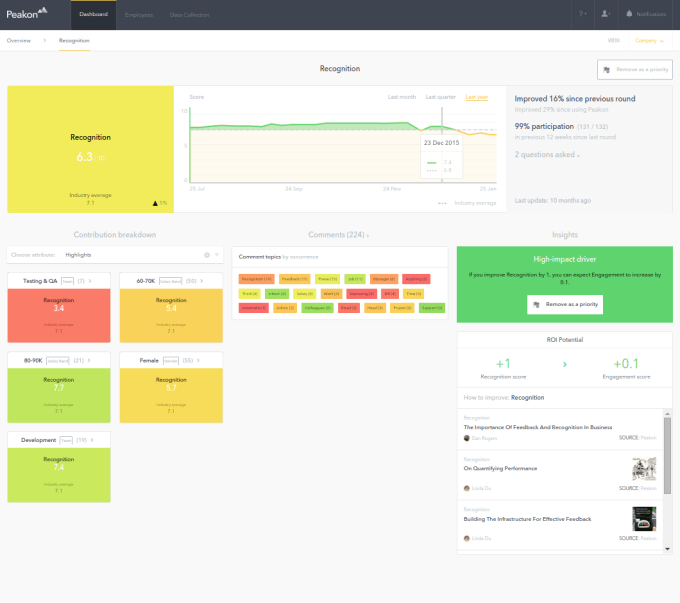
Task: Open Building The Infrastructure article thumbnail
Action: click(644, 519)
